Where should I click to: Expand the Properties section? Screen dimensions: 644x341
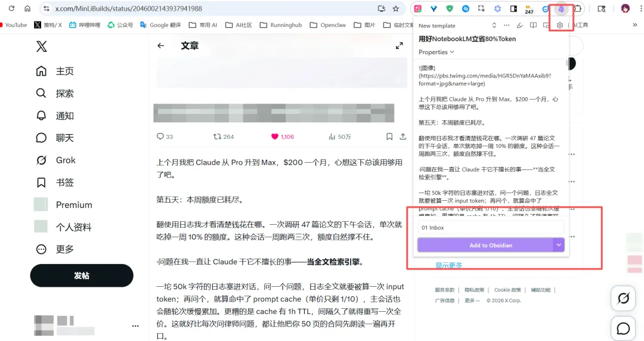(436, 52)
